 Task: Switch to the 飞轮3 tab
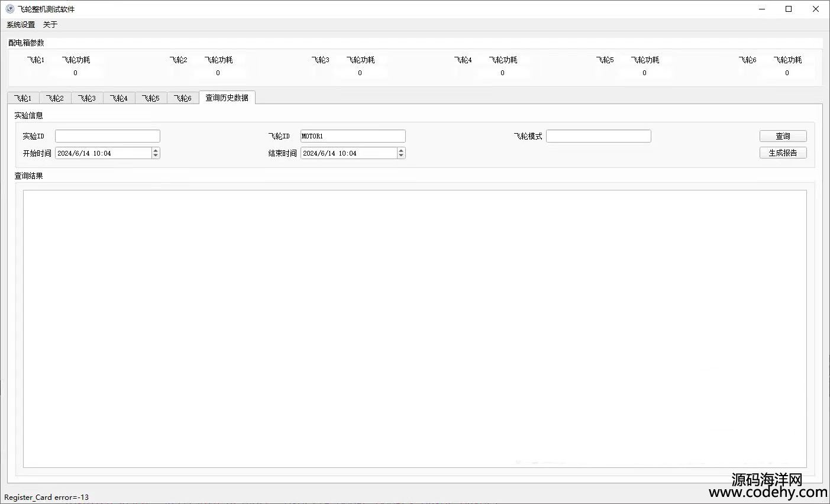[x=87, y=98]
